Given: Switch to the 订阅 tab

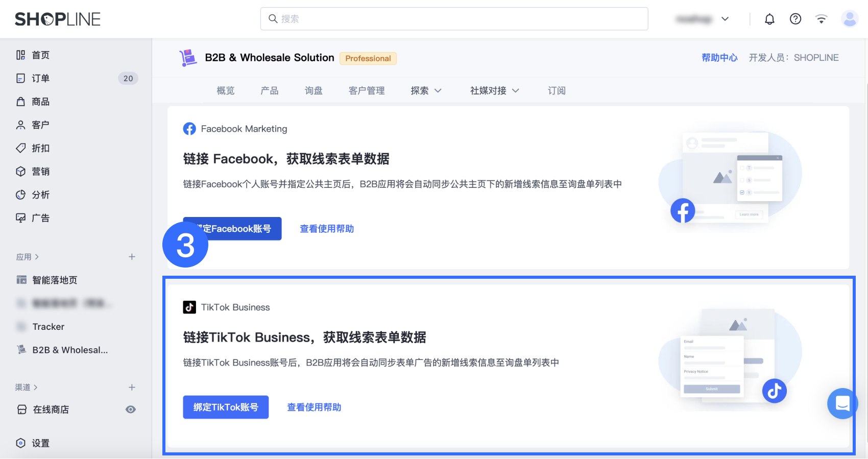Looking at the screenshot, I should (x=557, y=91).
